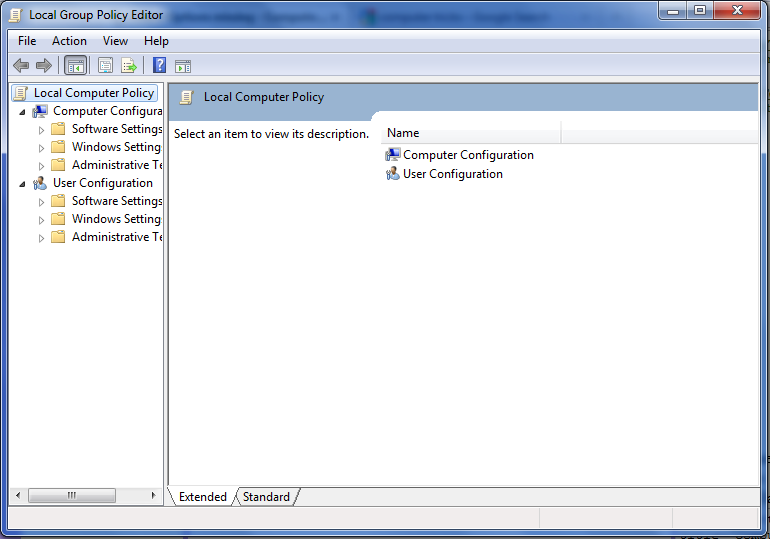Select User Configuration label in the tree

pos(103,183)
